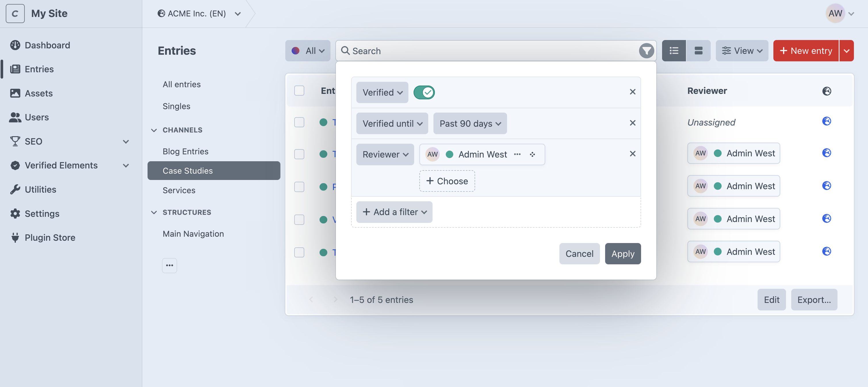Select Case Studies channel
This screenshot has height=387, width=868.
click(214, 170)
